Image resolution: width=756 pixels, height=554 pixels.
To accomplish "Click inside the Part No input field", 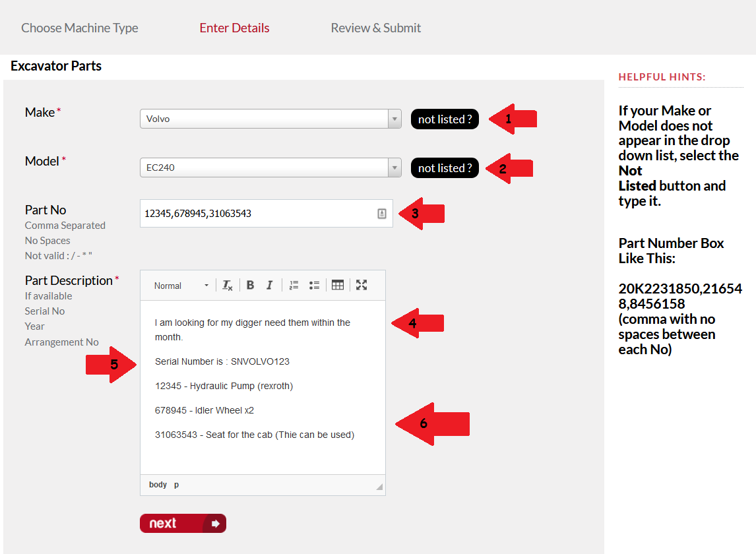I will (x=257, y=214).
